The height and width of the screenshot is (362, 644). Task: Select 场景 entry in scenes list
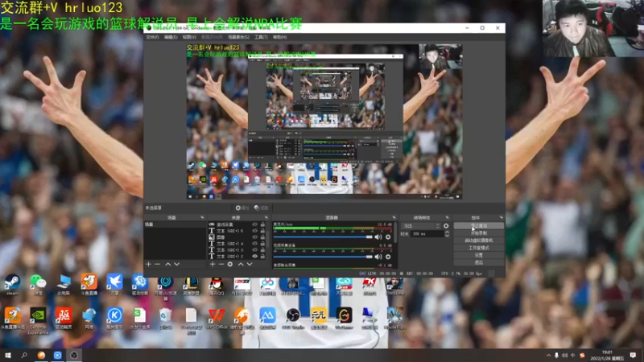pos(175,224)
